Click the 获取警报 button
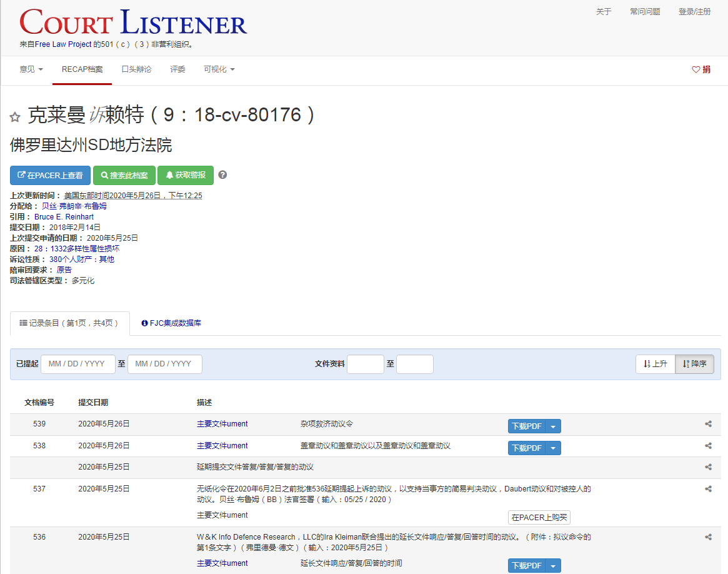The height and width of the screenshot is (574, 728). coord(186,176)
